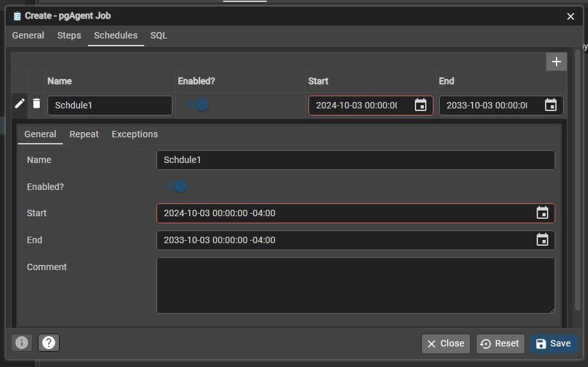
Task: Click the Comment label
Action: pos(47,267)
